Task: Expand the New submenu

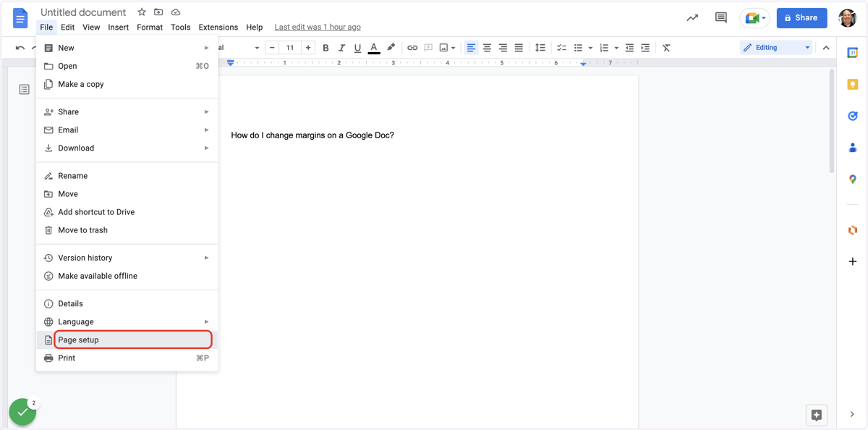Action: click(x=127, y=48)
